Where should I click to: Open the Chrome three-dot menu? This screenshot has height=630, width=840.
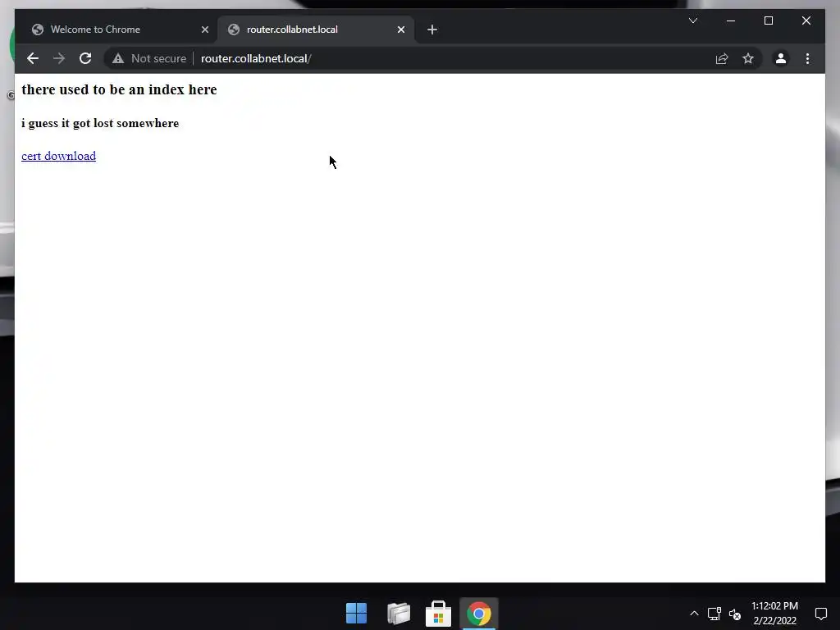point(807,58)
